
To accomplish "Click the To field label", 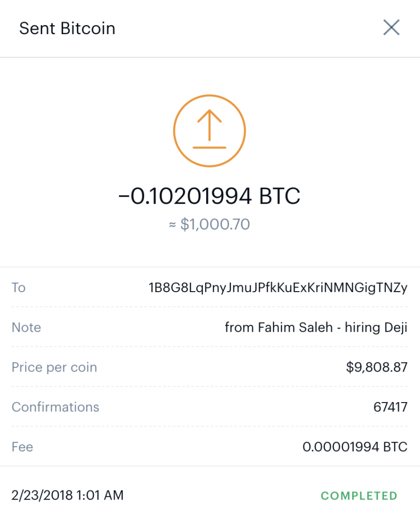I will (19, 288).
